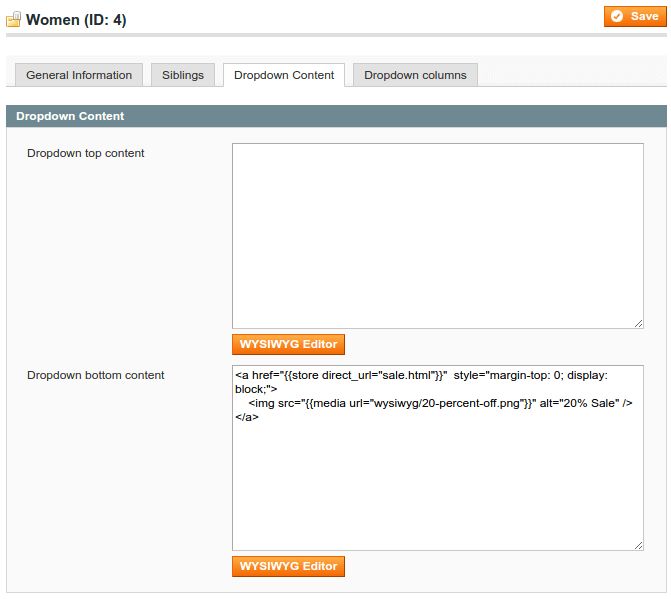
Task: Select the Dropdown Content tab
Action: tap(284, 75)
